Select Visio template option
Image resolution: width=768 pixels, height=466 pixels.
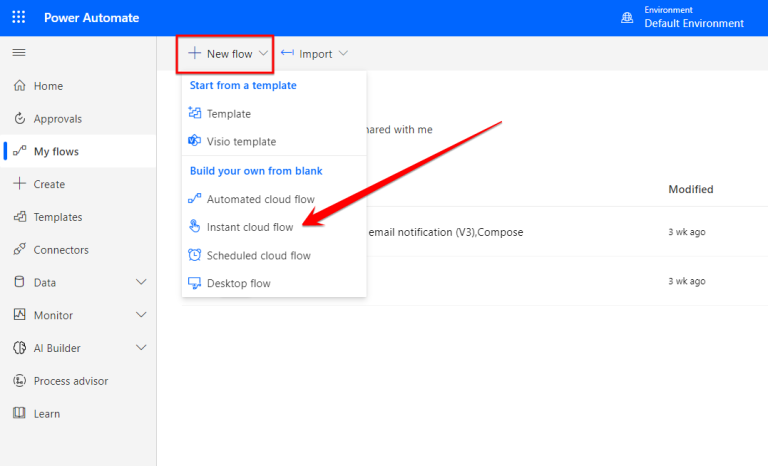click(x=241, y=142)
